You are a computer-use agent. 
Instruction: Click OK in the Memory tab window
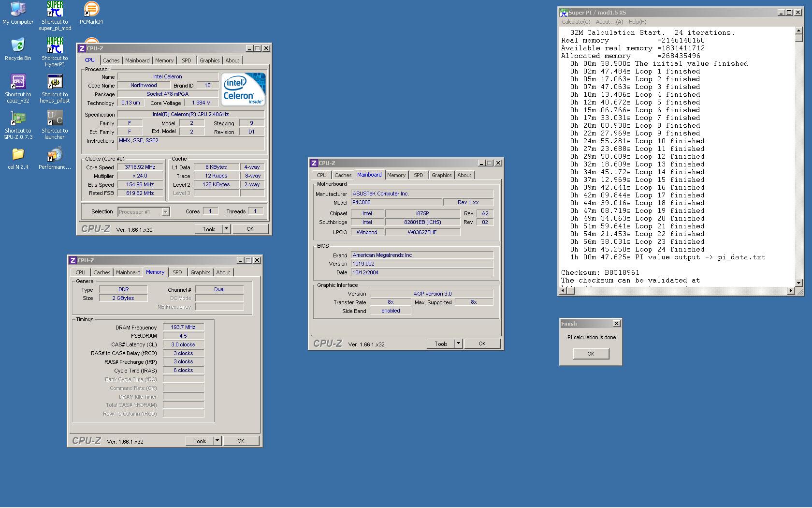click(x=241, y=441)
